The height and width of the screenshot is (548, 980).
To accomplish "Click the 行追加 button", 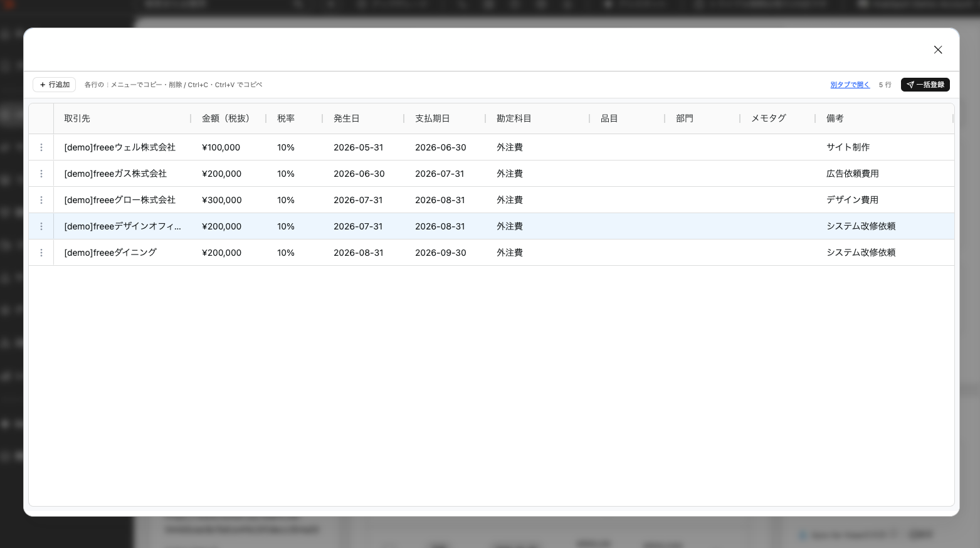I will [x=55, y=85].
